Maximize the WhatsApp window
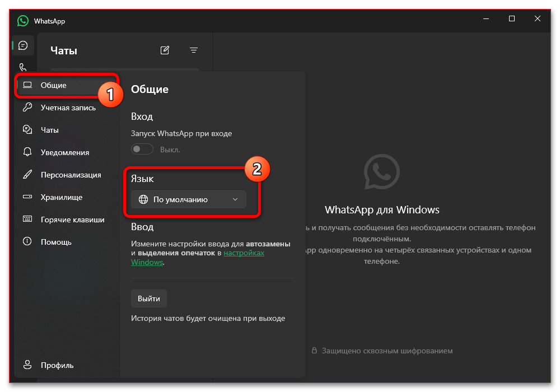Screen dimensions: 560x392 click(512, 18)
